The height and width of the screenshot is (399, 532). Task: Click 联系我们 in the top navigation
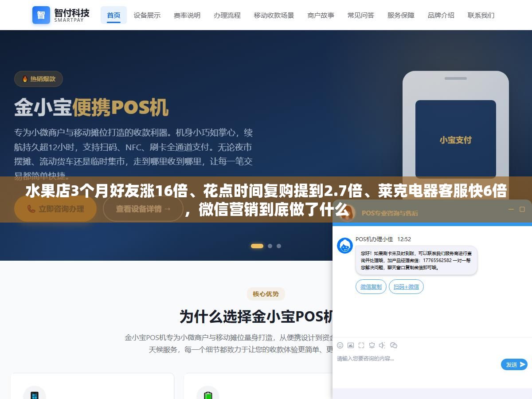click(481, 15)
